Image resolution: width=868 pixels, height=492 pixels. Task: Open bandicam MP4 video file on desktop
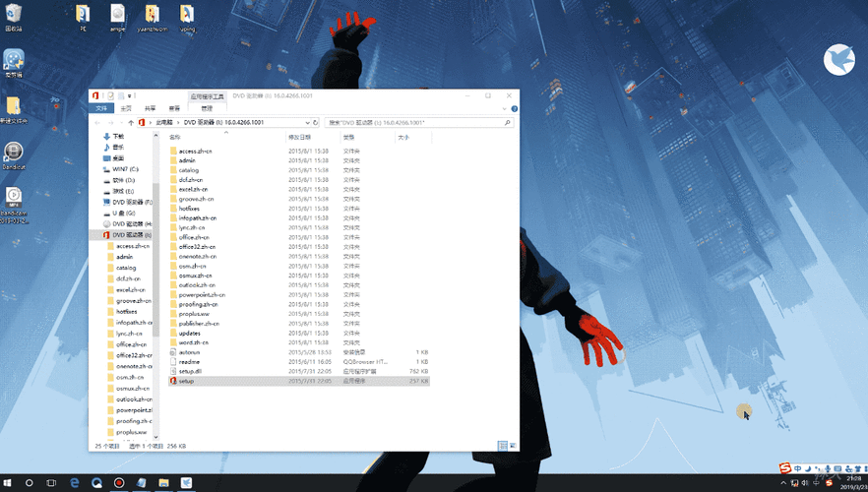14,205
